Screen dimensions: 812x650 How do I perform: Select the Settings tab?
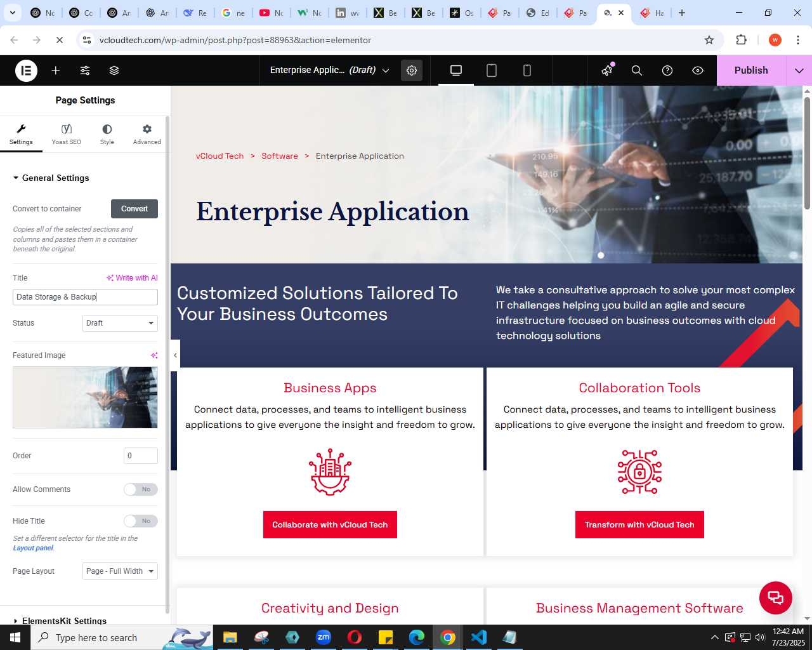[x=21, y=135]
